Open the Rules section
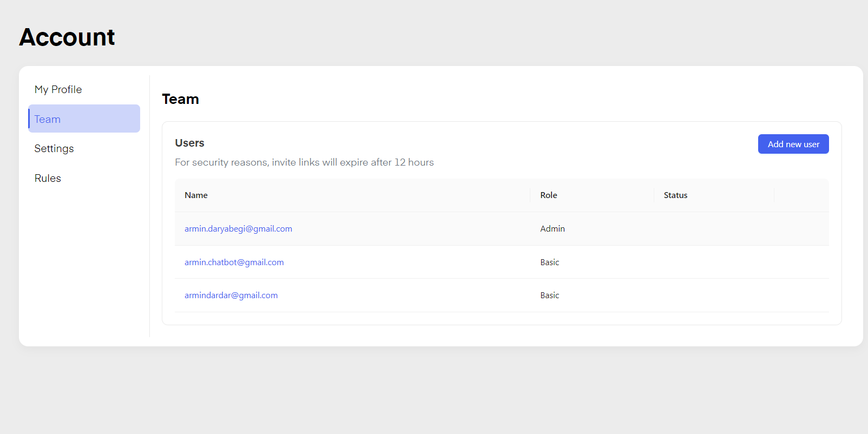 tap(48, 178)
